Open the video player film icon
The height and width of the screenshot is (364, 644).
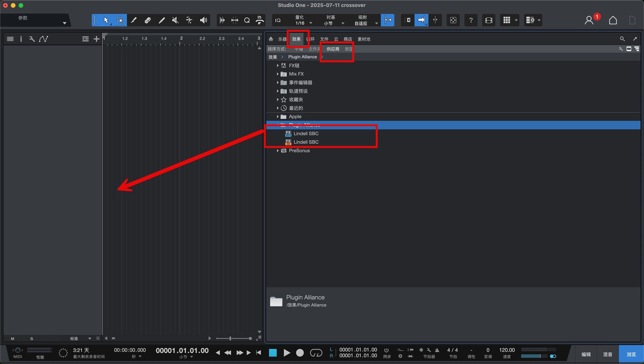pos(489,20)
